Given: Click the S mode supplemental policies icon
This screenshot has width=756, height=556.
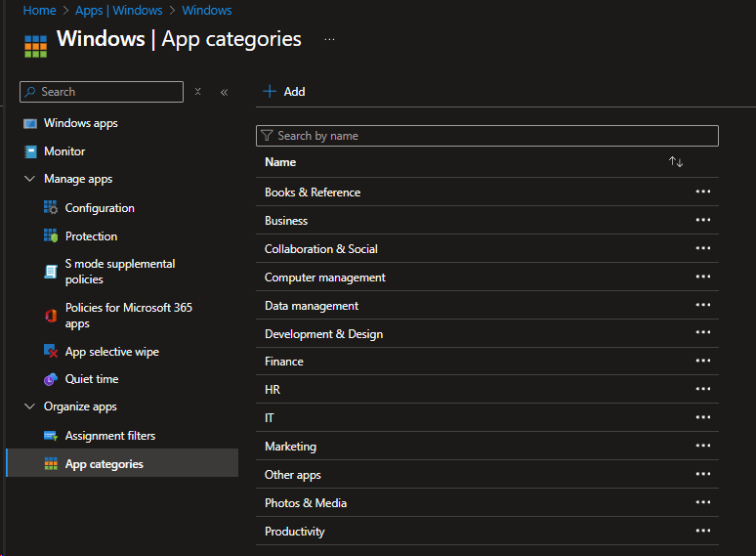Looking at the screenshot, I should point(51,272).
